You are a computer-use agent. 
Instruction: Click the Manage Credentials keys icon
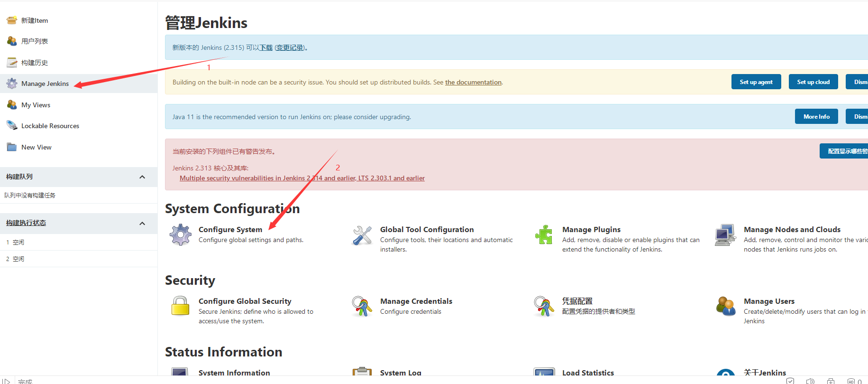[362, 306]
